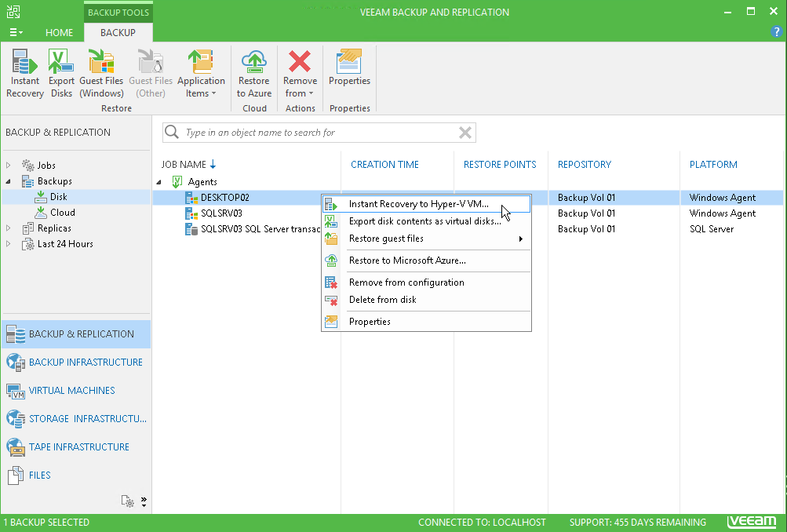This screenshot has height=532, width=787.
Task: Sort by CREATION TIME column
Action: [x=384, y=164]
